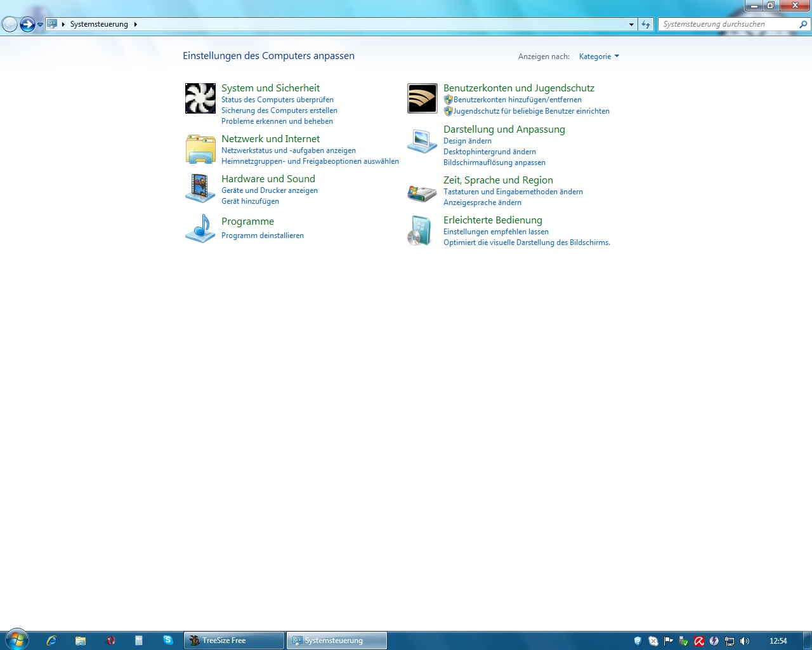Click Tastaturen und Eingabemethoden ändern

point(513,192)
